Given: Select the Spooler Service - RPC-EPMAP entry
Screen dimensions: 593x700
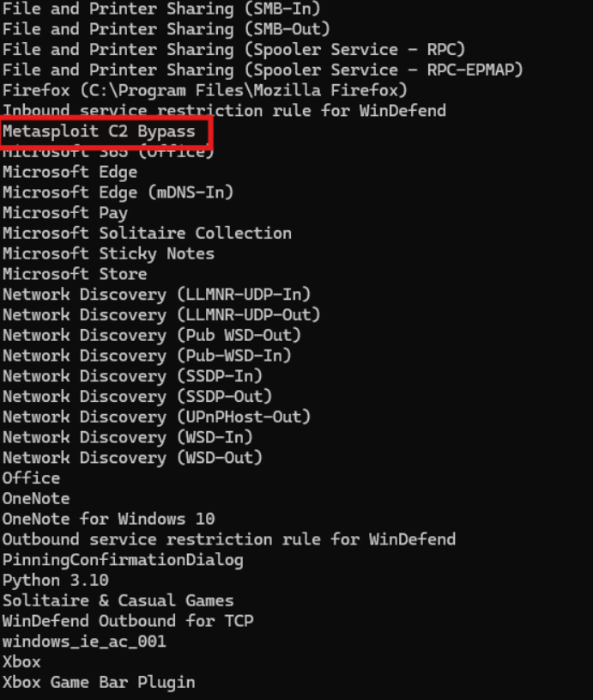Looking at the screenshot, I should [x=263, y=70].
